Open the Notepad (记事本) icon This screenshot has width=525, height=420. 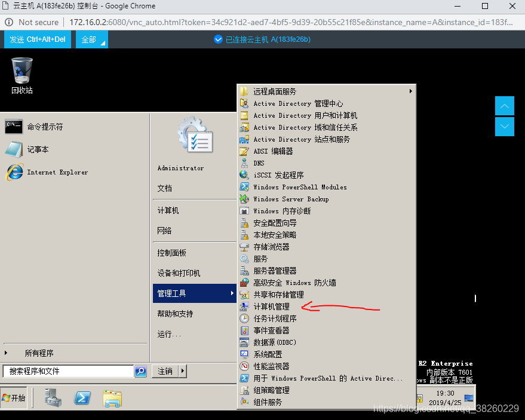click(14, 149)
